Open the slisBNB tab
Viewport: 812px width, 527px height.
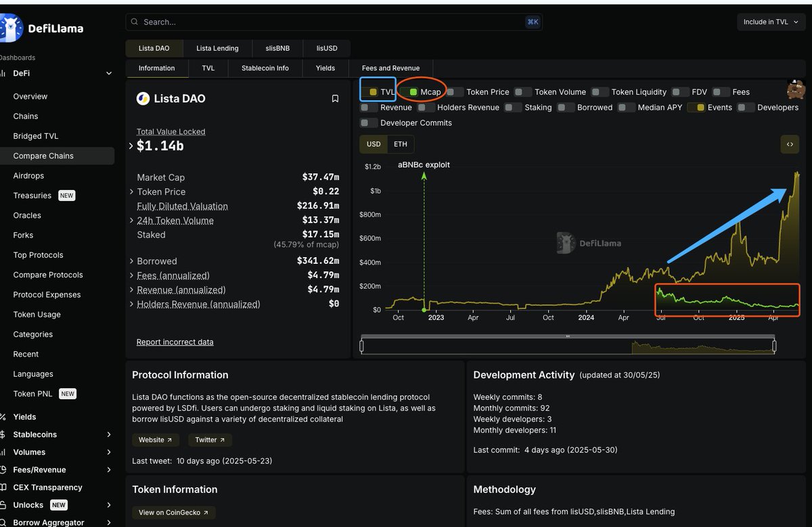coord(277,49)
